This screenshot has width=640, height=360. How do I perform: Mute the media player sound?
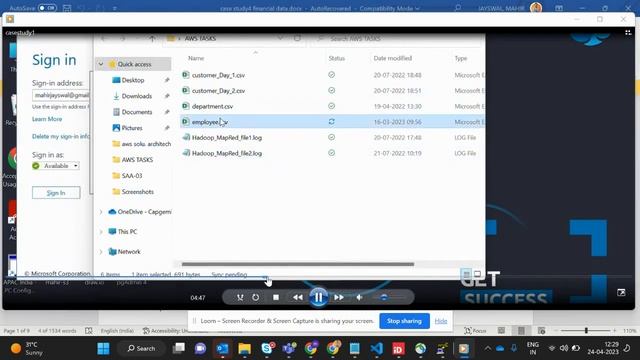click(x=359, y=298)
